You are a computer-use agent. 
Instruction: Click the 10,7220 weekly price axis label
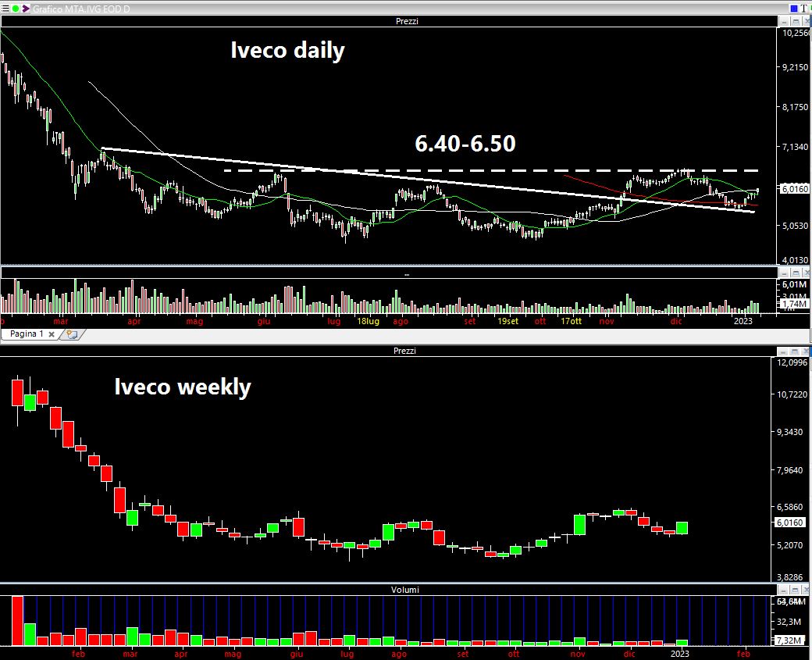point(792,394)
